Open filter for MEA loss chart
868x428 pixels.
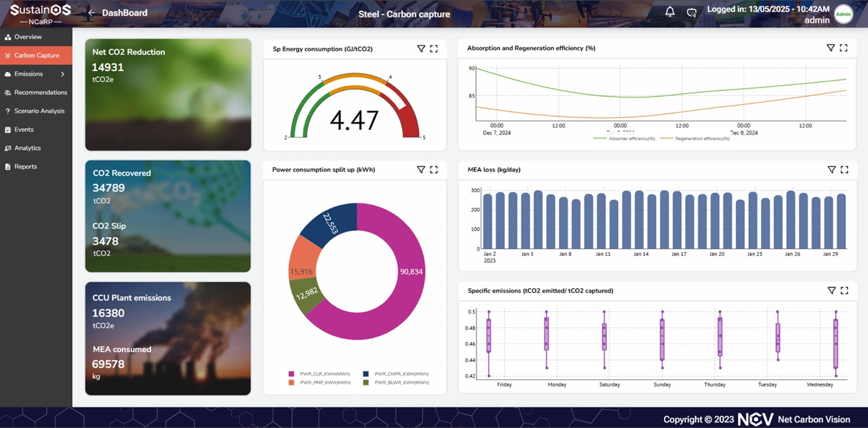point(832,170)
